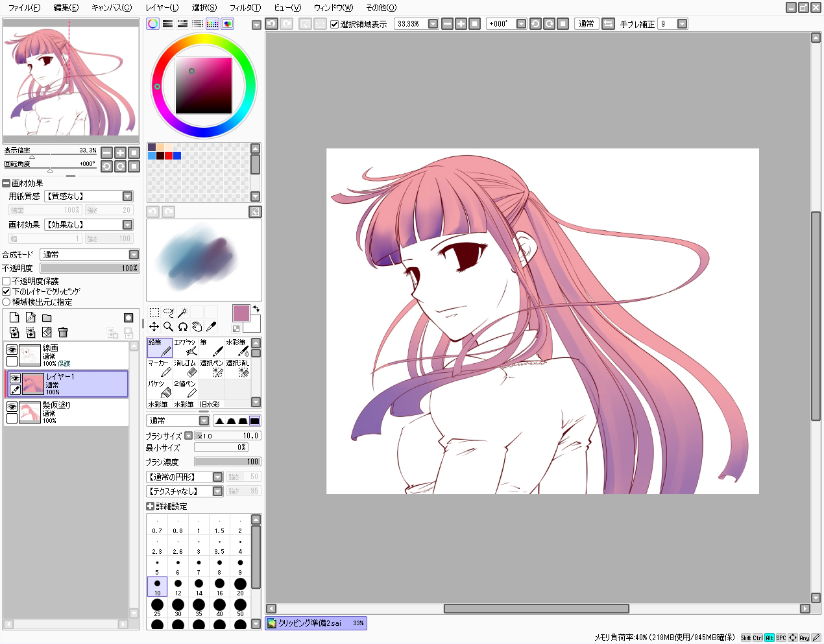Viewport: 824px width, 644px height.
Task: Enable 不透明度保護 opacity protection checkbox
Action: pyautogui.click(x=6, y=281)
